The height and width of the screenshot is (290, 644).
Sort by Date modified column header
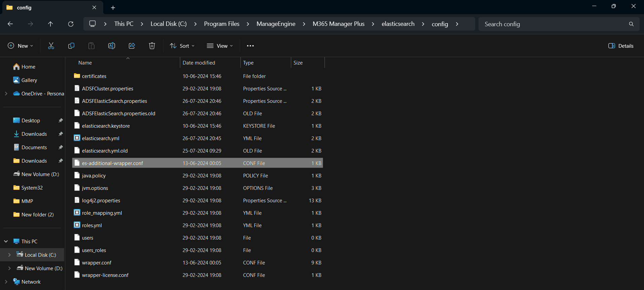(199, 63)
